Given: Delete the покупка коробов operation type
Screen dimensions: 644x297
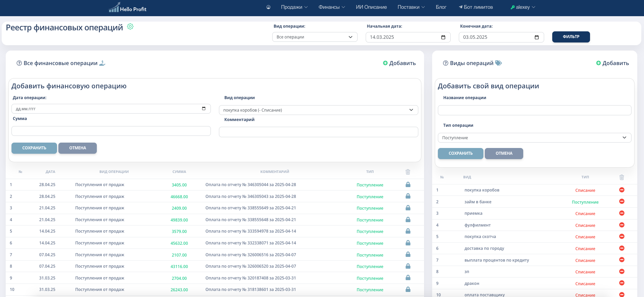Looking at the screenshot, I should [622, 190].
